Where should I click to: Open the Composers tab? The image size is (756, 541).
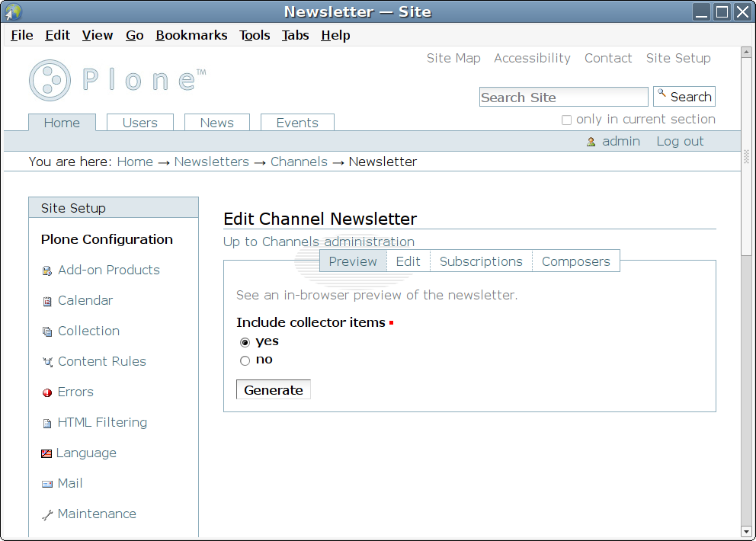coord(575,261)
